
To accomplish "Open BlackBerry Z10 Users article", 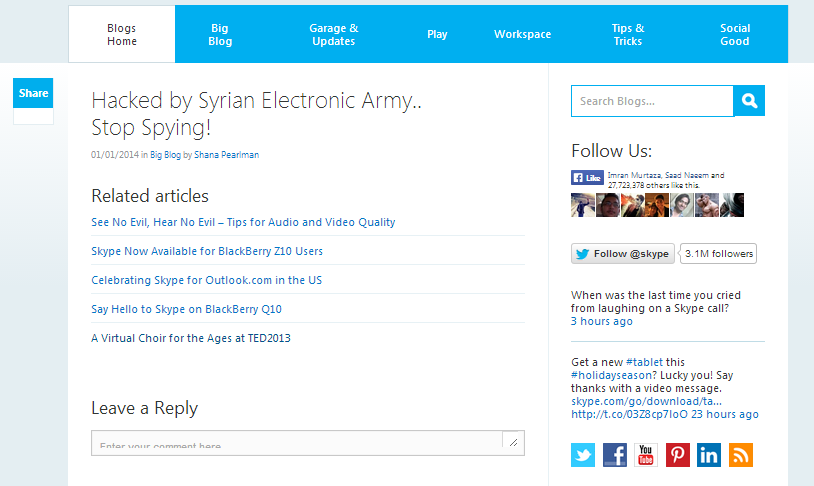I will pos(207,251).
